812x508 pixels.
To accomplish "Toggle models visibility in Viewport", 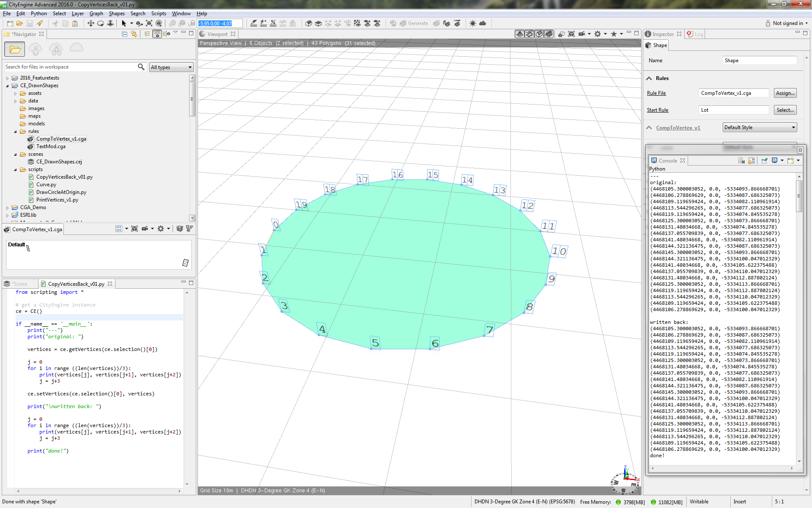I will pyautogui.click(x=549, y=34).
